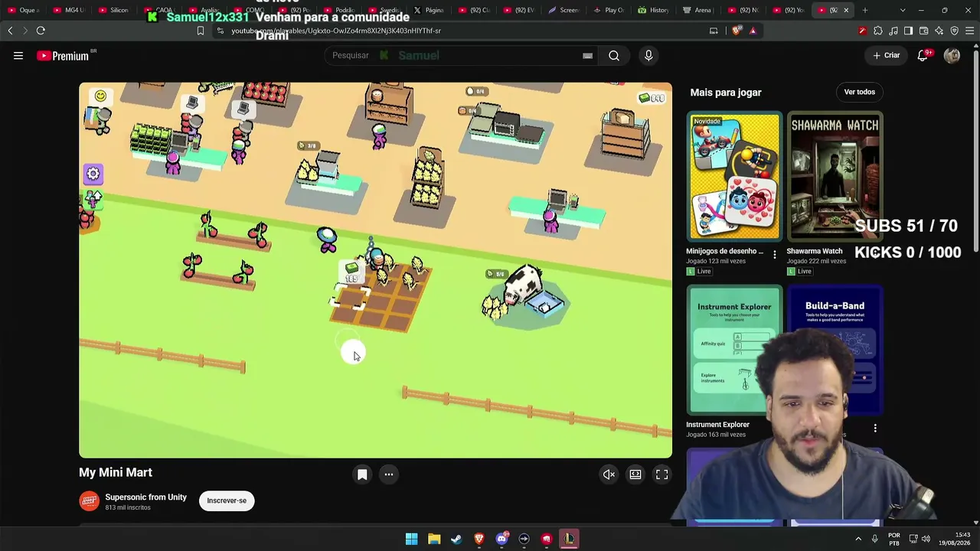
Task: Switch to the Screen browser tab
Action: coord(563,10)
